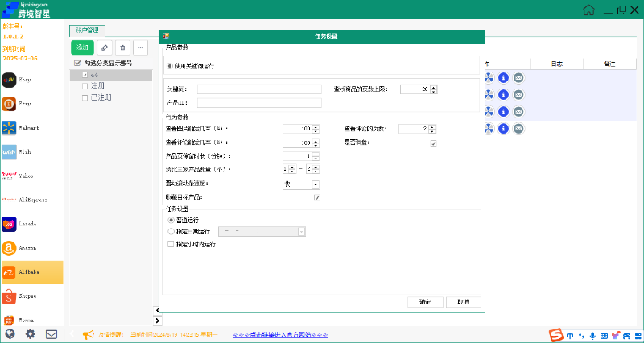Click the orange megaphone announcement icon
This screenshot has height=343, width=644.
(x=89, y=335)
